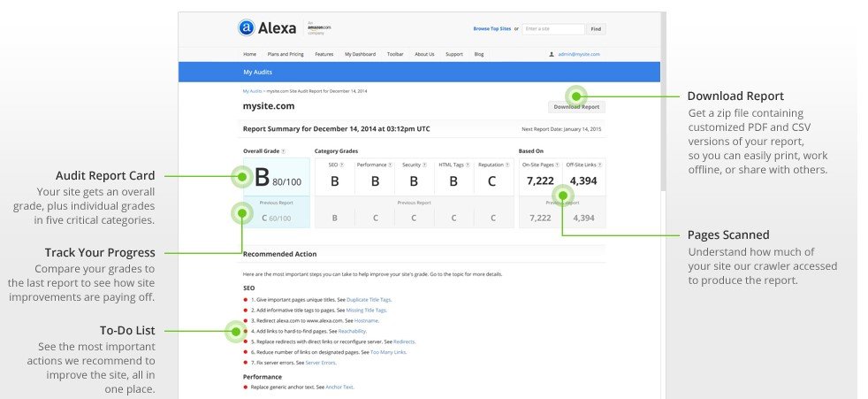
Task: Open the Missing Title Tags link
Action: [x=367, y=311]
